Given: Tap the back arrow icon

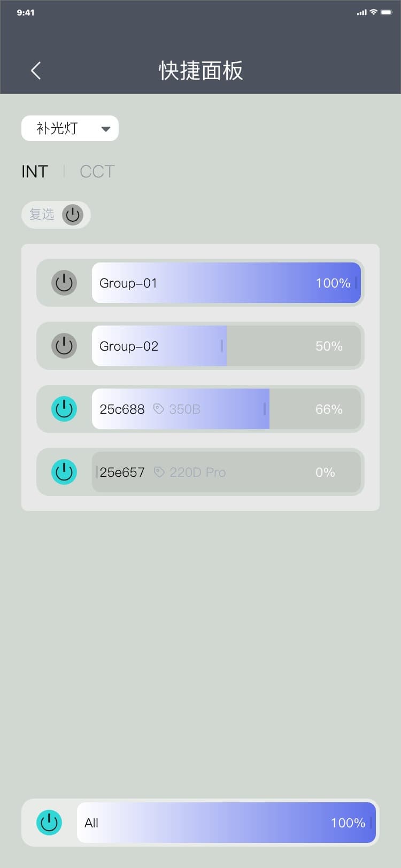Looking at the screenshot, I should tap(36, 71).
